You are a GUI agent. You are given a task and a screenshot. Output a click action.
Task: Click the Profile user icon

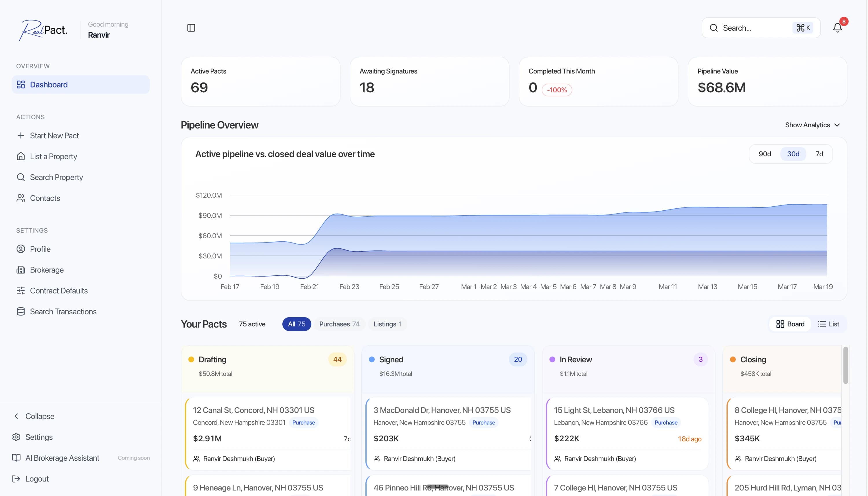(x=21, y=249)
